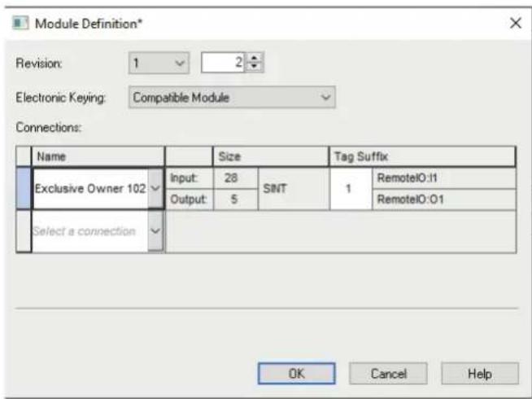Increase minor revision with up arrow

(254, 58)
